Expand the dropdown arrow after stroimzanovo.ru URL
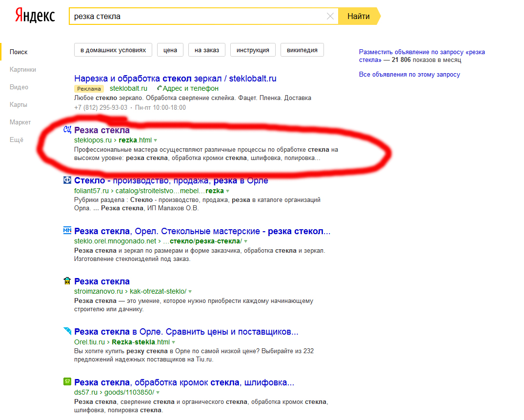This screenshot has width=524, height=420. 190,291
